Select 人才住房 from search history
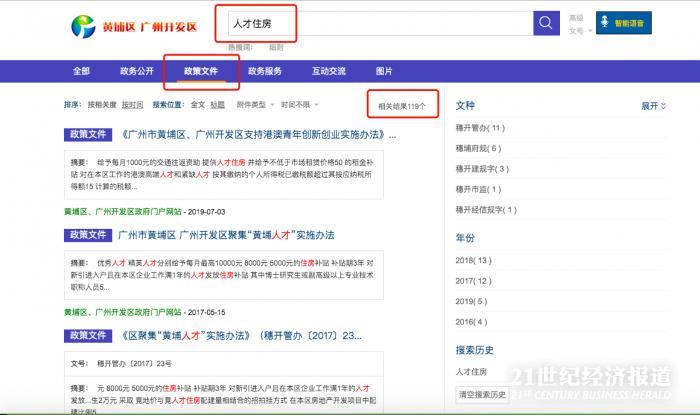700x415 pixels. [x=471, y=372]
